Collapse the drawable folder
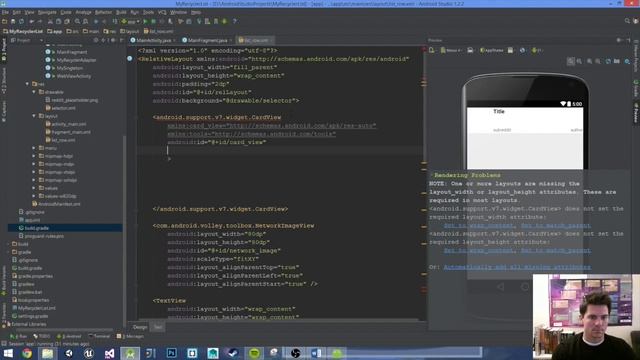The width and height of the screenshot is (640, 360). coord(34,92)
